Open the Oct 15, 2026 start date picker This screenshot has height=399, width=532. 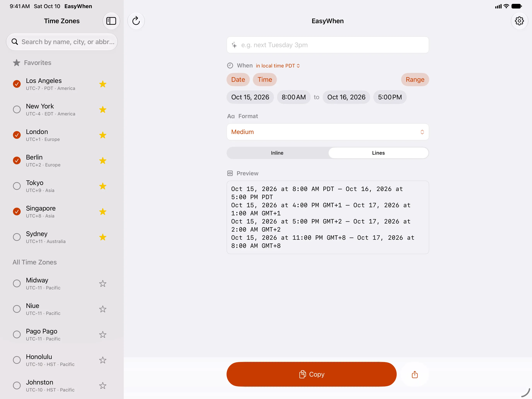click(x=250, y=97)
